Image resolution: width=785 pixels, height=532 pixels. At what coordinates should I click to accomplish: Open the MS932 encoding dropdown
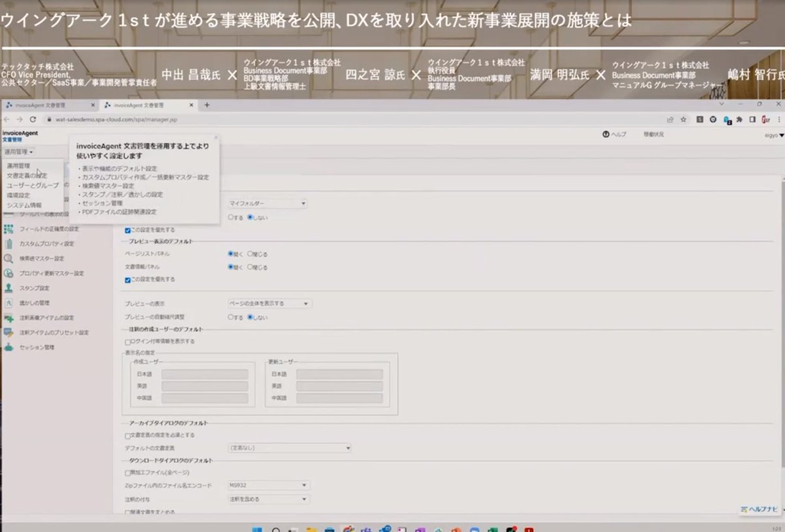(268, 485)
